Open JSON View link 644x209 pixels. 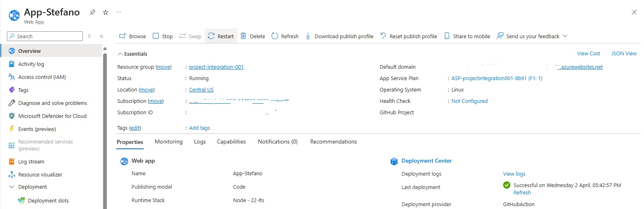tap(624, 53)
